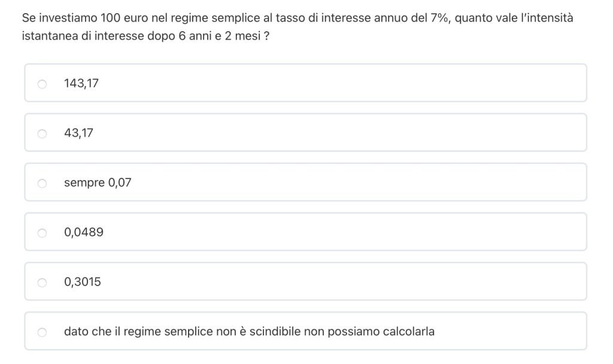
Task: Click the answer text 143,17
Action: coord(81,84)
